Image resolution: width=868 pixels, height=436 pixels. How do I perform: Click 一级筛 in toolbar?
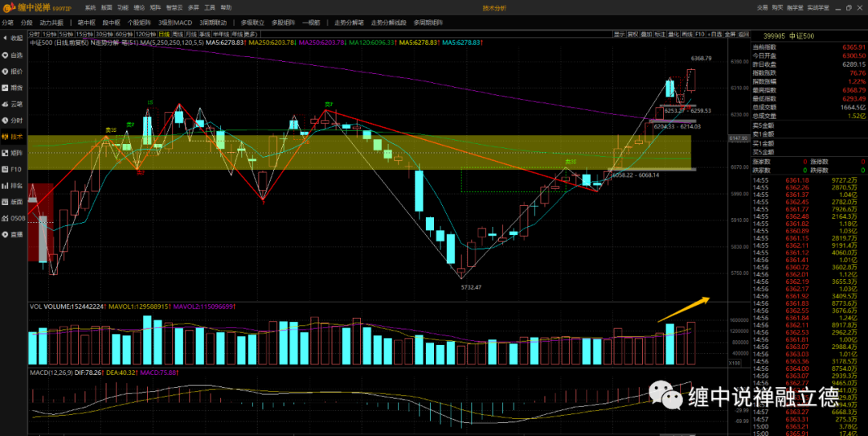311,23
